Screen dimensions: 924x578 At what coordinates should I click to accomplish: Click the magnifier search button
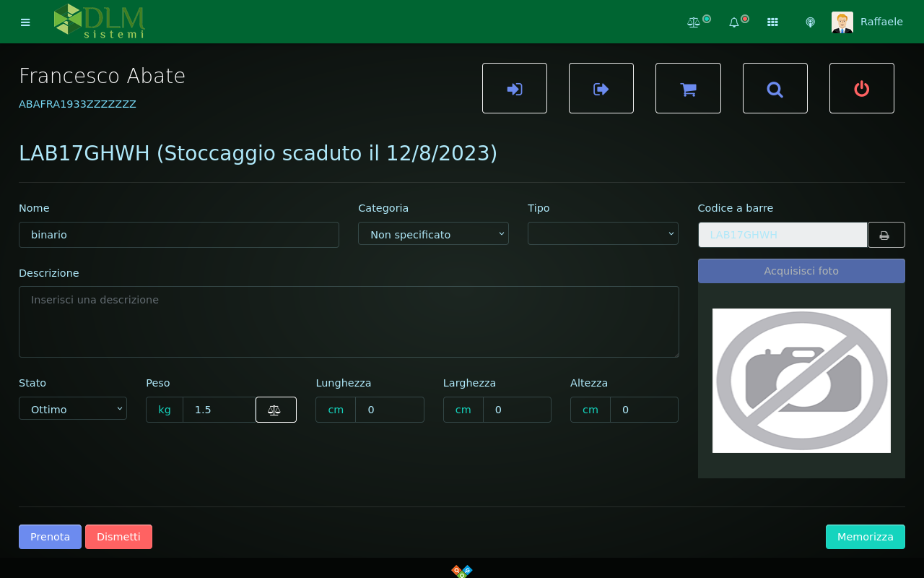(775, 89)
